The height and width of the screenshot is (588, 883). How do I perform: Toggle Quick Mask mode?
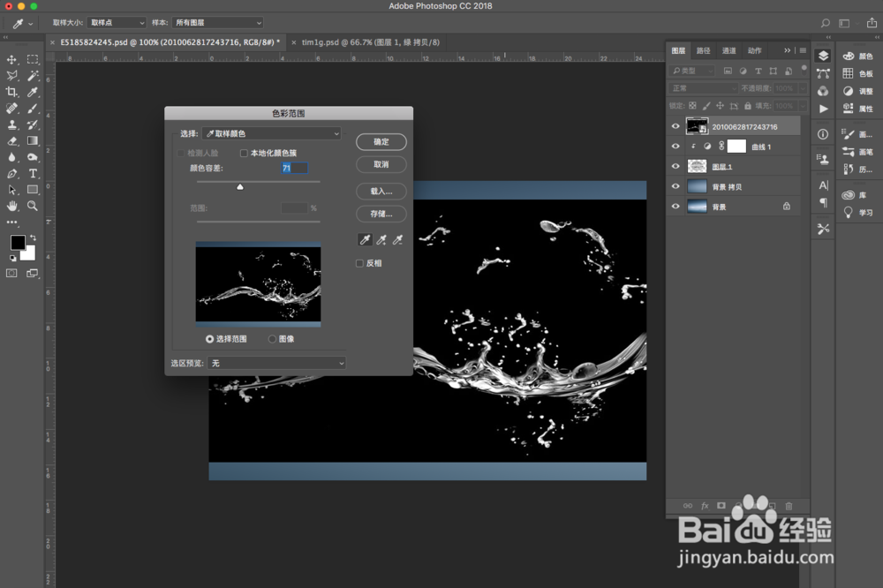11,273
